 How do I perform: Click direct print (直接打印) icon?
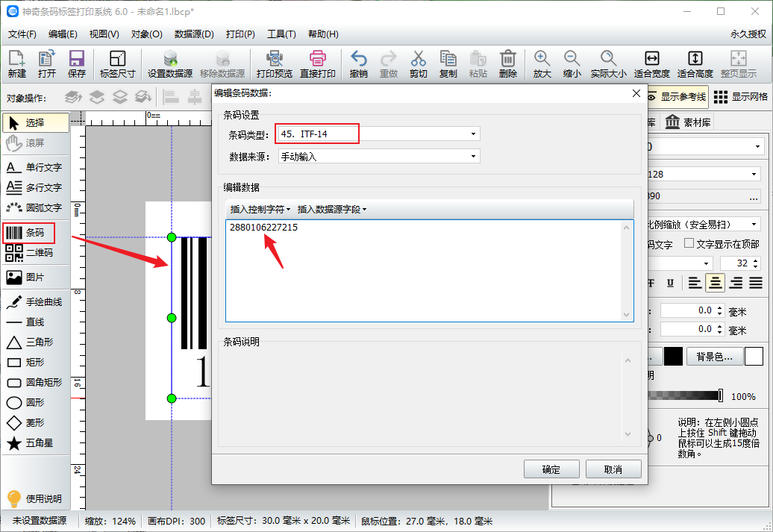(318, 64)
